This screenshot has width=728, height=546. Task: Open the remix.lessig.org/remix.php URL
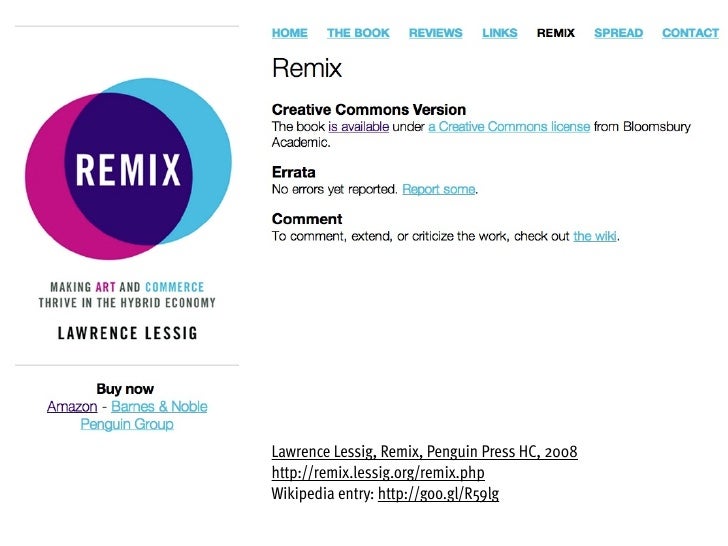(378, 473)
